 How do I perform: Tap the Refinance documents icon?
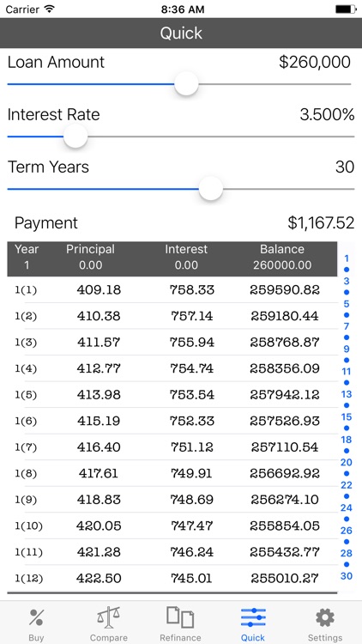pyautogui.click(x=180, y=617)
